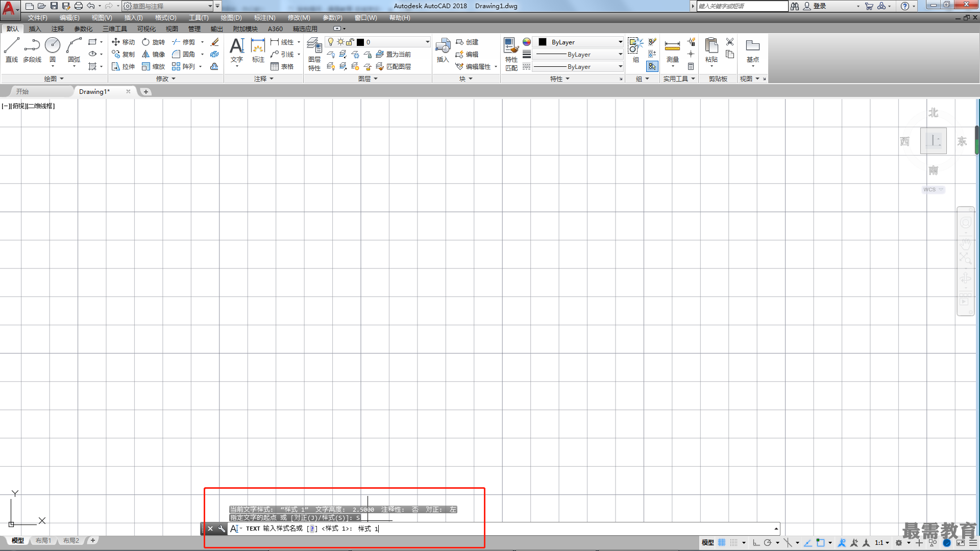Click the Mirror (镜像) tool
The image size is (980, 551).
153,54
